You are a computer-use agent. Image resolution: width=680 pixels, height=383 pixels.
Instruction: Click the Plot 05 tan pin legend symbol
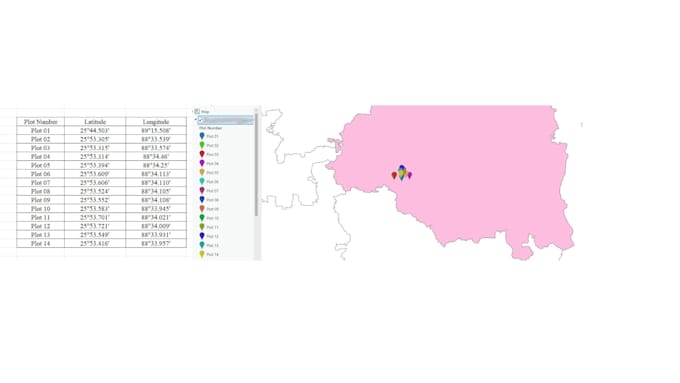[x=202, y=173]
